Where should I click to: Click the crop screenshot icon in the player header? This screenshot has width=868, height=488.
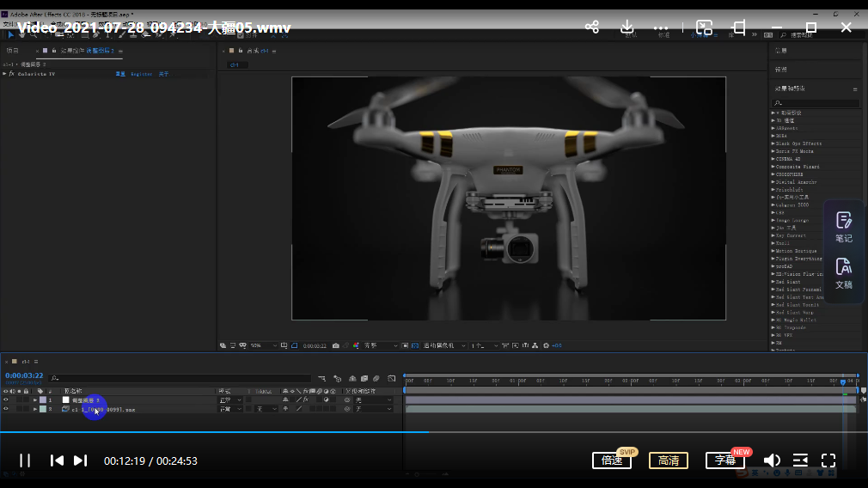point(739,27)
